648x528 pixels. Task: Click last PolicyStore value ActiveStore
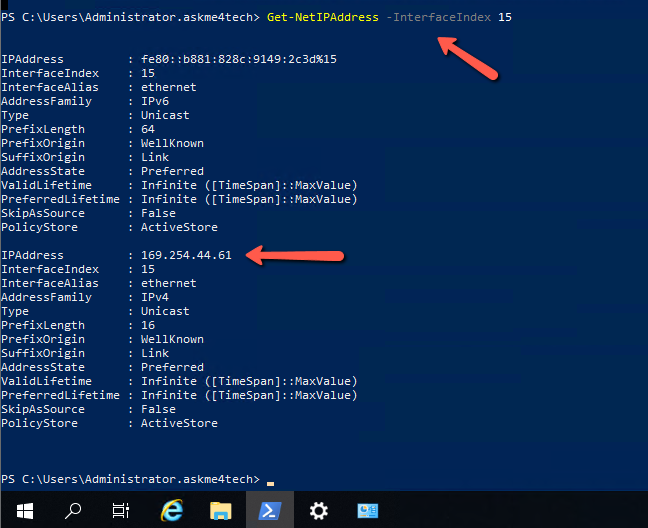[179, 423]
